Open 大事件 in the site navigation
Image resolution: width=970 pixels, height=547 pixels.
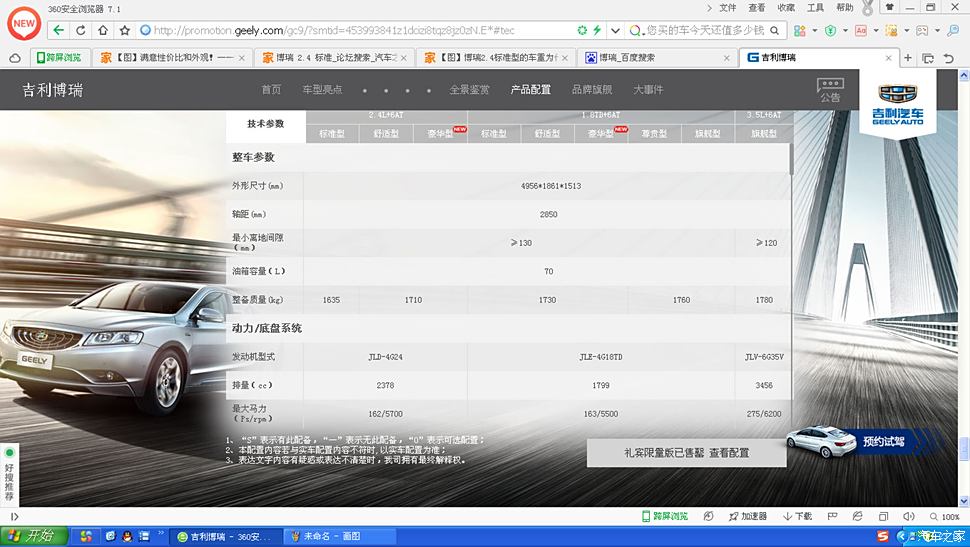coord(648,90)
